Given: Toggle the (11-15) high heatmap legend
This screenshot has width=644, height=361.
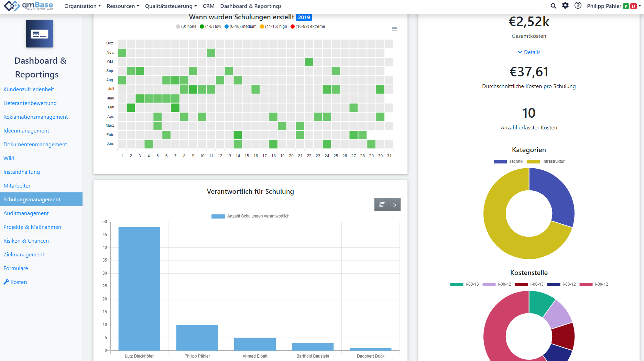Looking at the screenshot, I should tap(273, 26).
